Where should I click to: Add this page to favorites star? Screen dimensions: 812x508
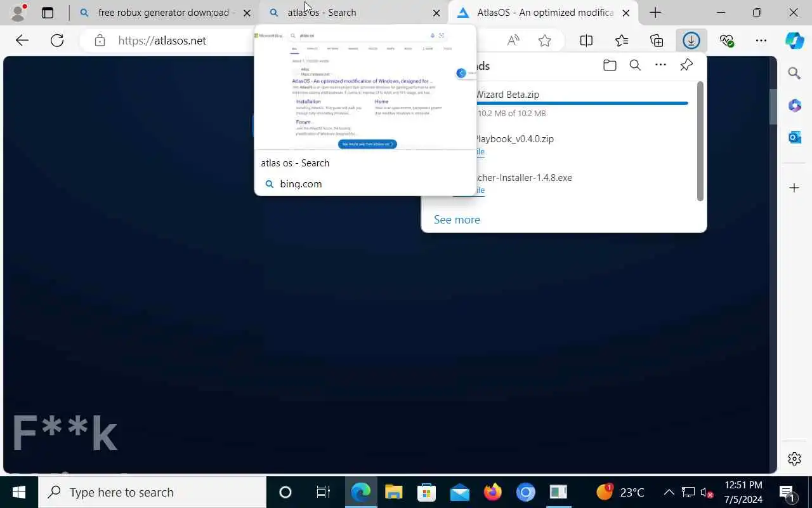pos(544,41)
